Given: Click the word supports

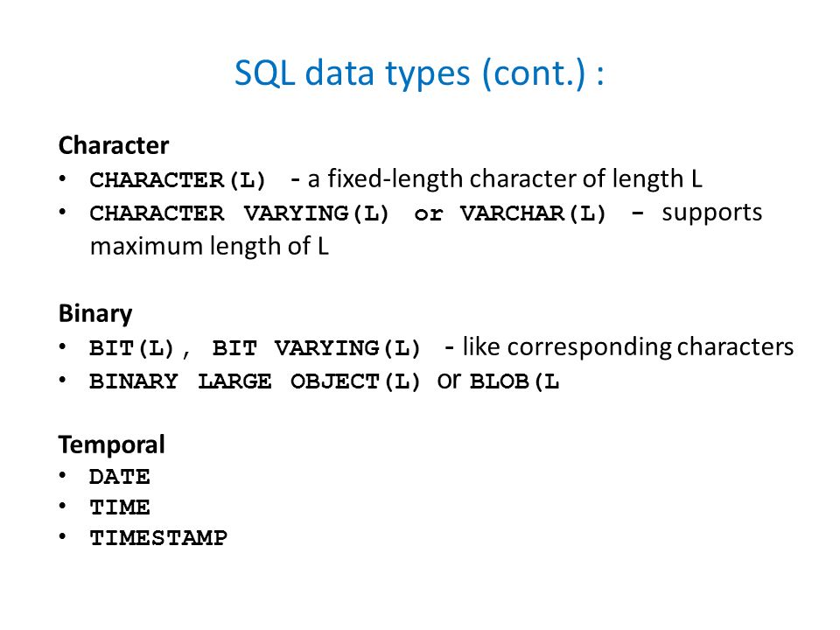Looking at the screenshot, I should pyautogui.click(x=711, y=213).
